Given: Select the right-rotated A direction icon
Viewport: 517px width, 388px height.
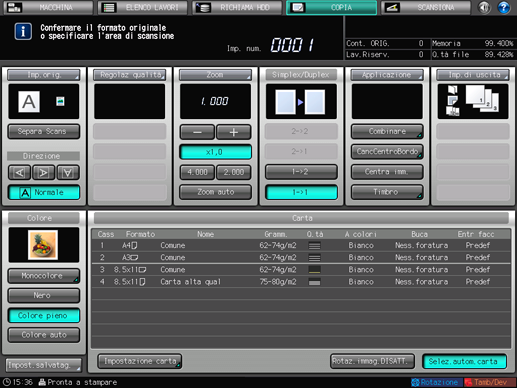Looking at the screenshot, I should pos(44,172).
